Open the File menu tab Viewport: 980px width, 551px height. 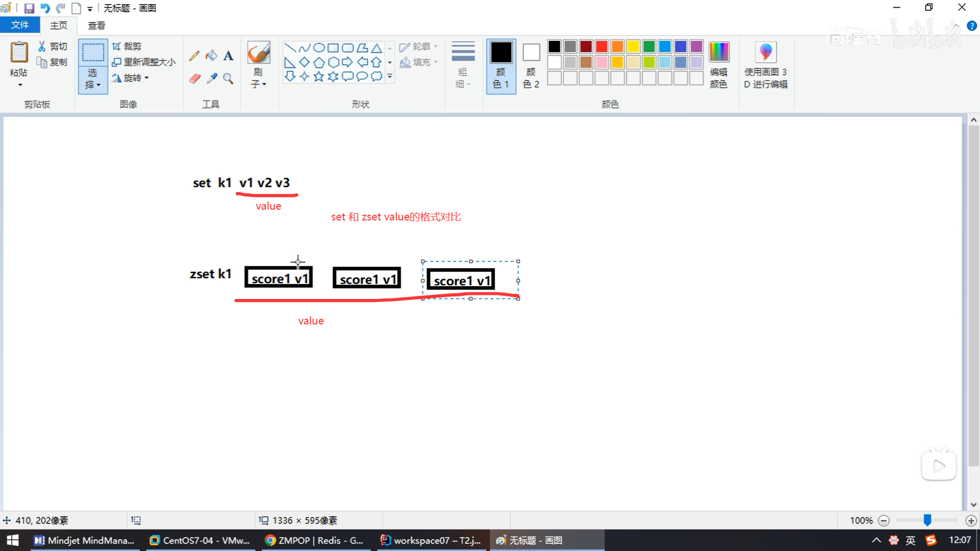[20, 25]
